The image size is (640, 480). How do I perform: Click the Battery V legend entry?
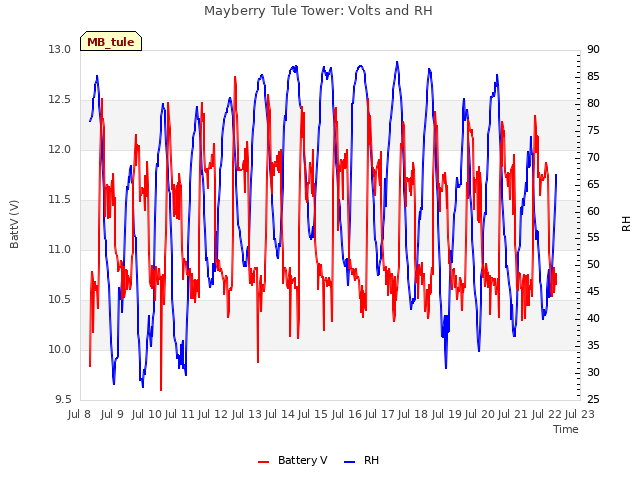pyautogui.click(x=293, y=460)
